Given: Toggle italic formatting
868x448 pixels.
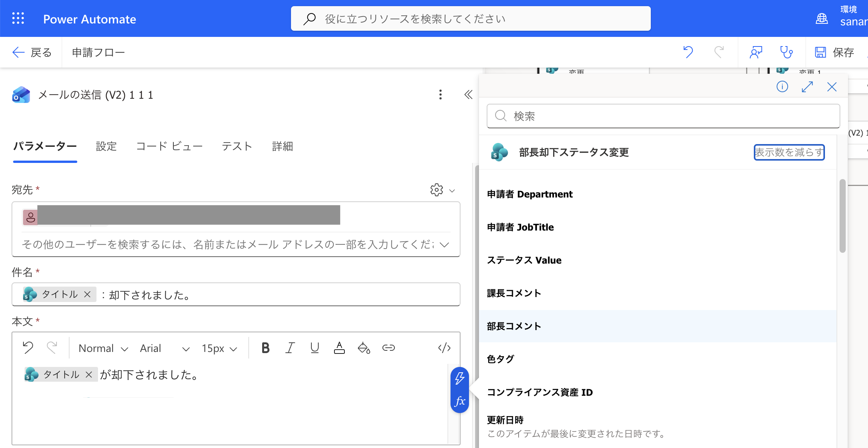Looking at the screenshot, I should 290,348.
